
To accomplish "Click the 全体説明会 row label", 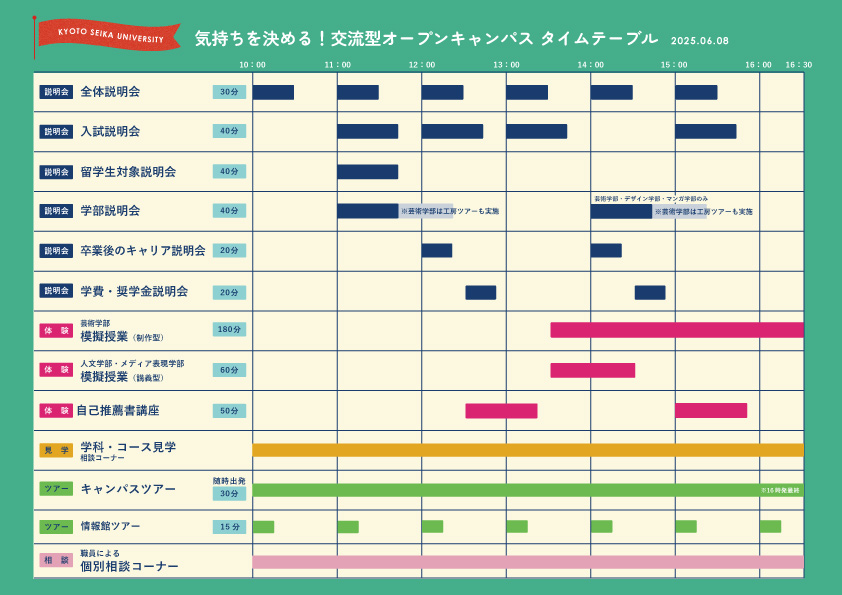I will [110, 92].
